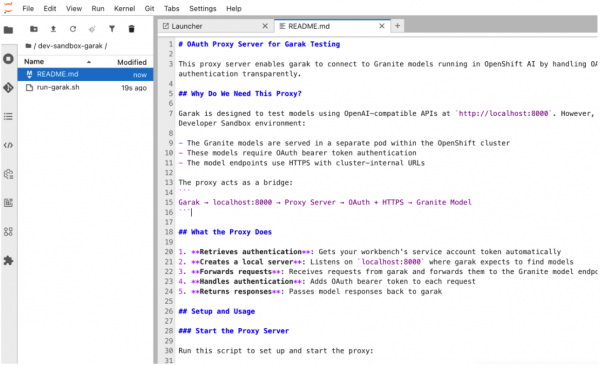This screenshot has height=365, width=600.
Task: Click the JupyterLab logo
Action: click(x=8, y=8)
